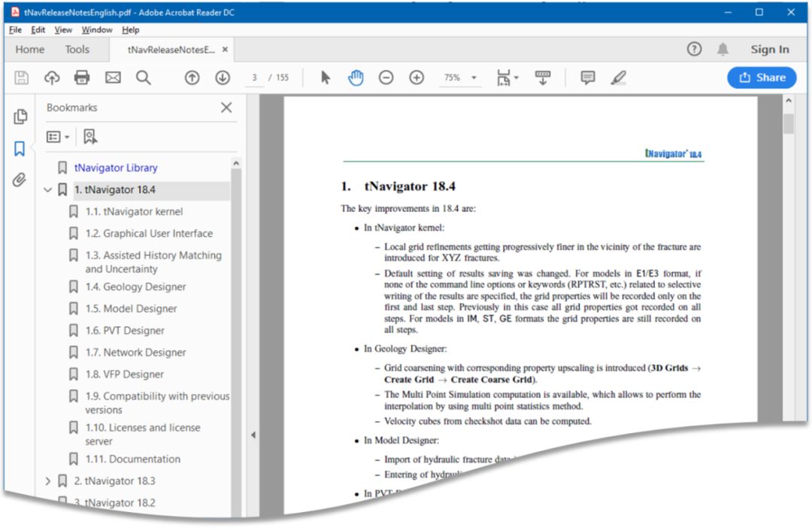Open the Help menu

[131, 29]
